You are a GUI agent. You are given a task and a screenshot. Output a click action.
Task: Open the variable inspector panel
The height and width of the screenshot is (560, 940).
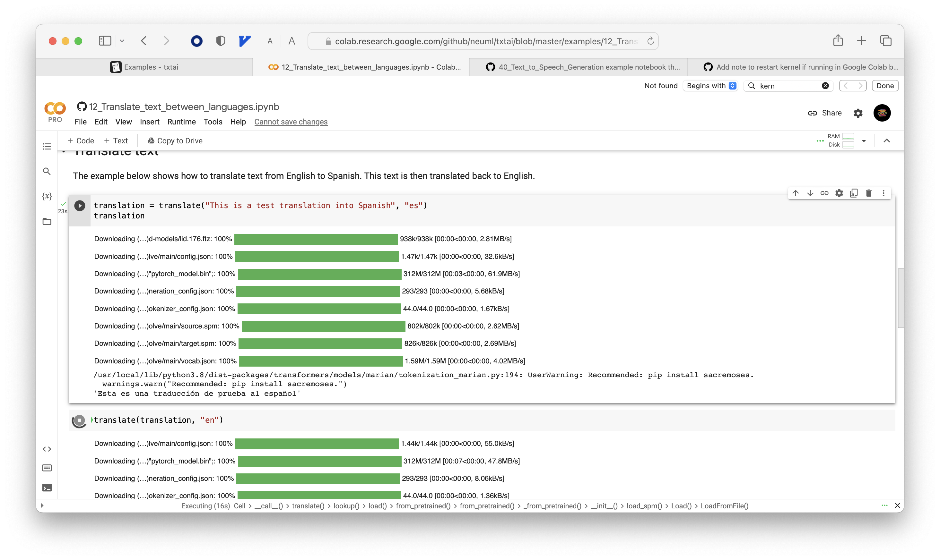[47, 196]
